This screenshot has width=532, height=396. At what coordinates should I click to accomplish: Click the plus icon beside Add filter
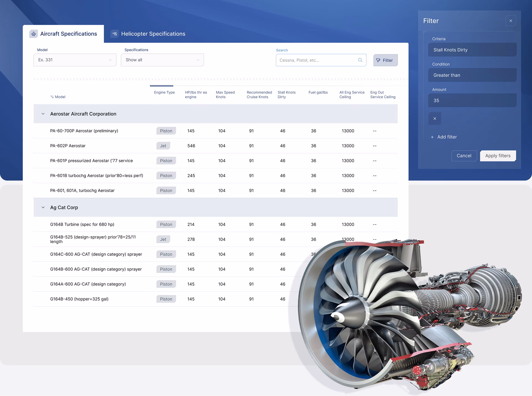(x=432, y=137)
